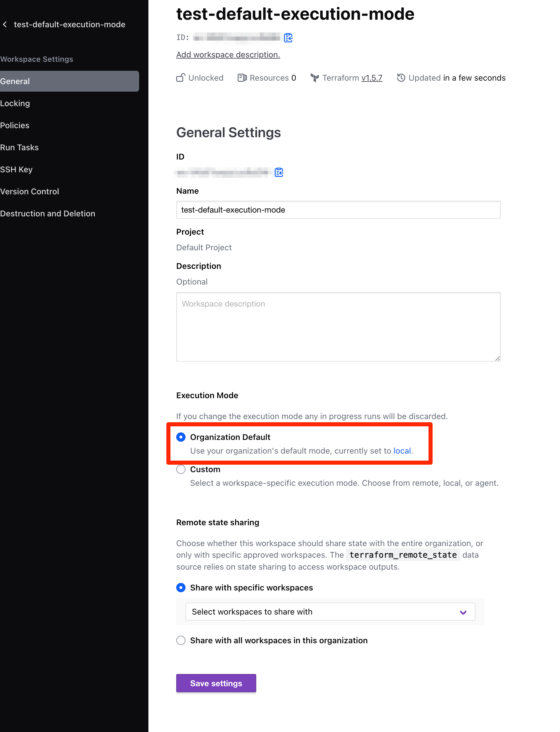Click the unlocked padlock icon

point(180,77)
